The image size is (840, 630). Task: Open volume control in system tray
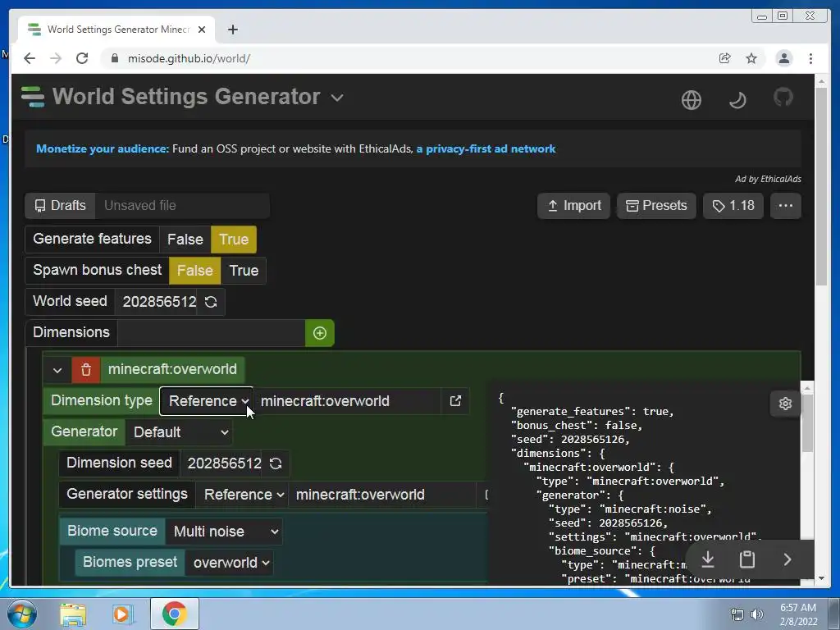tap(757, 614)
